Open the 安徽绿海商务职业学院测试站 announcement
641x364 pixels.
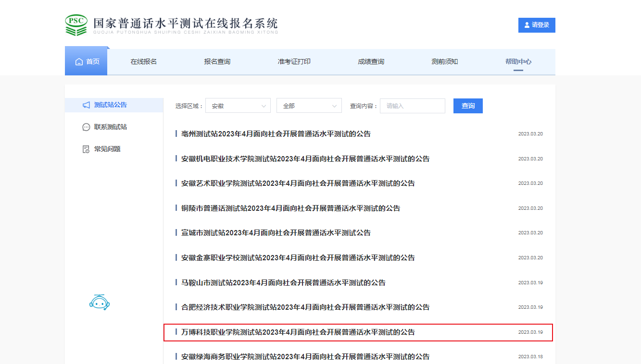[305, 357]
